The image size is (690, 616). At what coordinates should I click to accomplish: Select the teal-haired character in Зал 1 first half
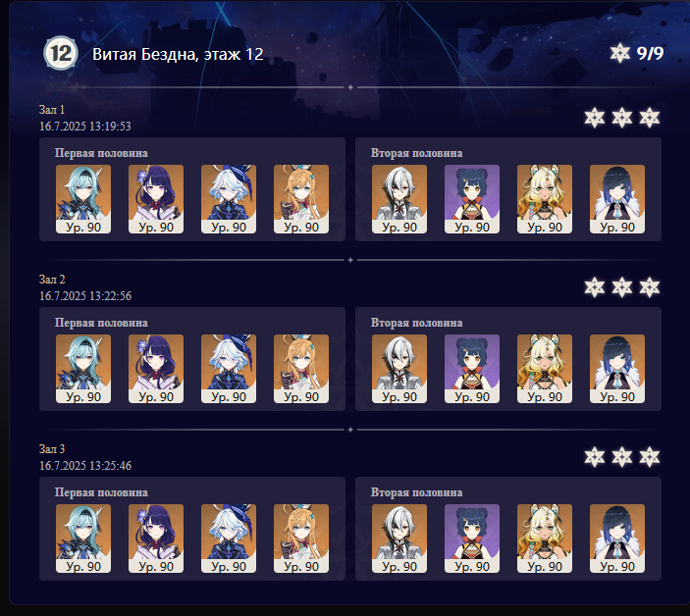[x=83, y=199]
